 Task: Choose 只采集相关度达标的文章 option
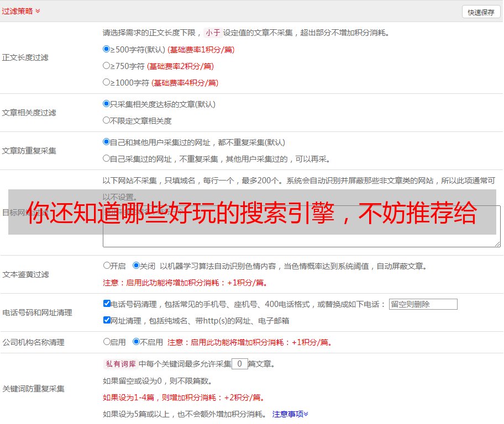[107, 104]
